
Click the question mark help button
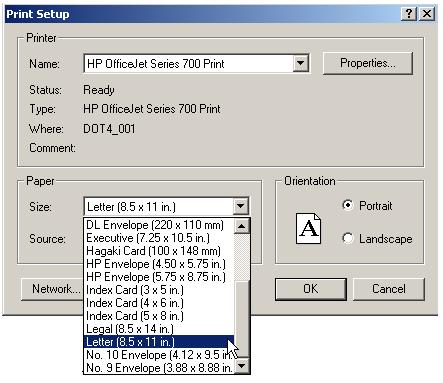pos(409,14)
